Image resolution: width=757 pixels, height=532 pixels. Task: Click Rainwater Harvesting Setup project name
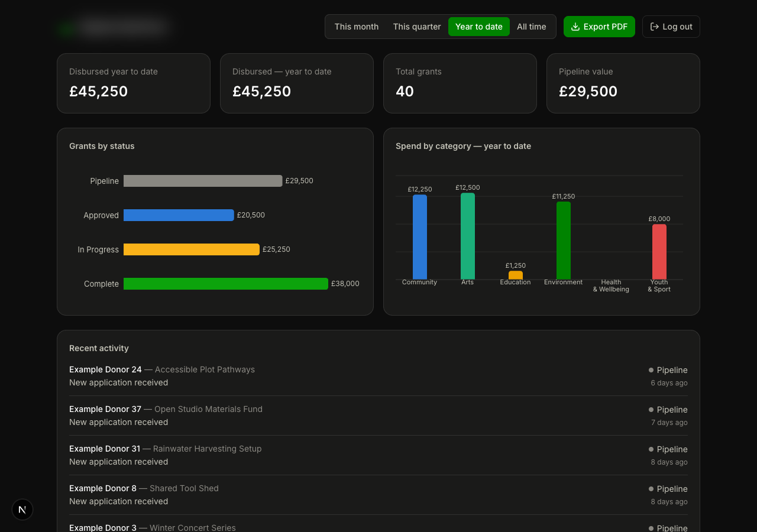pyautogui.click(x=207, y=449)
